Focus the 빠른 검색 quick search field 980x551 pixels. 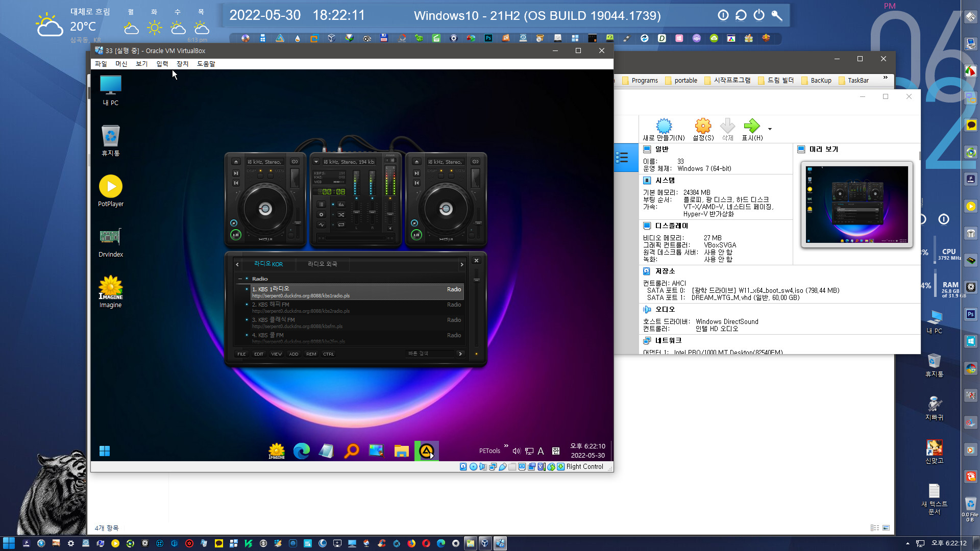click(x=430, y=354)
